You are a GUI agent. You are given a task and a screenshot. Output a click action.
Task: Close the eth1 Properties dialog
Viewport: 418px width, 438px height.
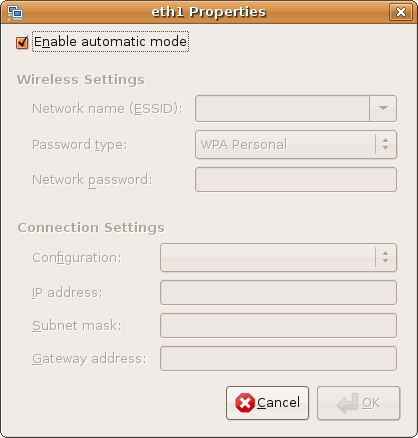point(401,12)
